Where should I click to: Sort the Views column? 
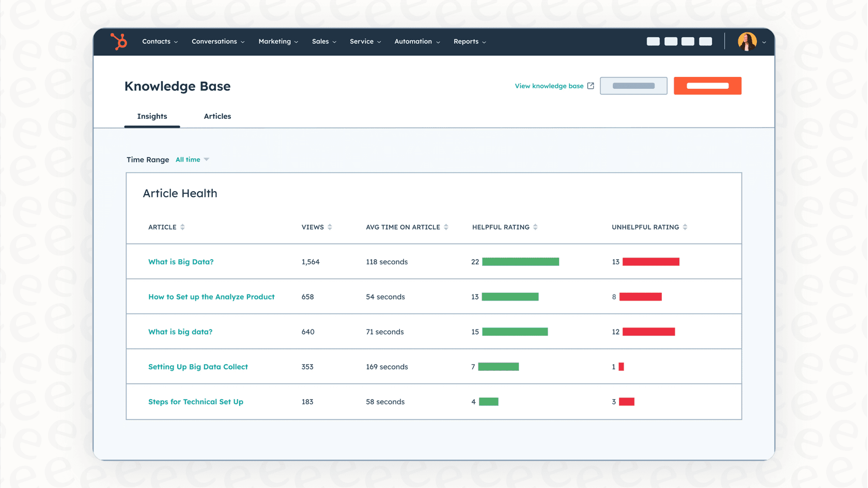pos(331,227)
